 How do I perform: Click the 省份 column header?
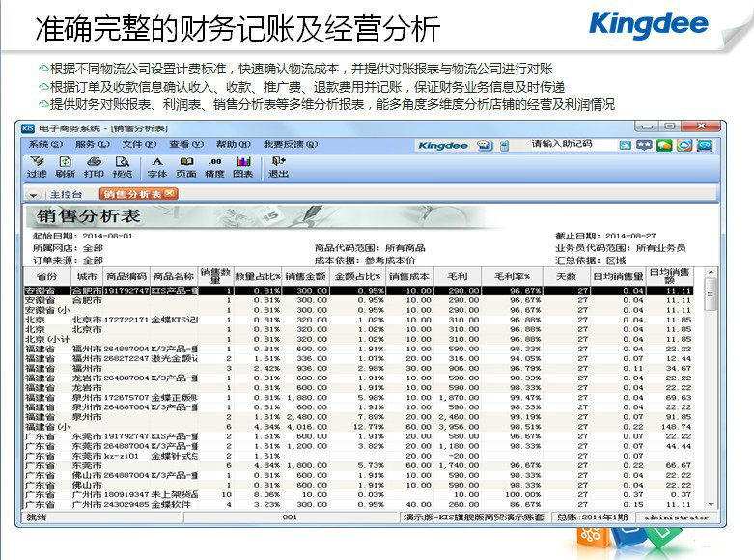coord(46,277)
